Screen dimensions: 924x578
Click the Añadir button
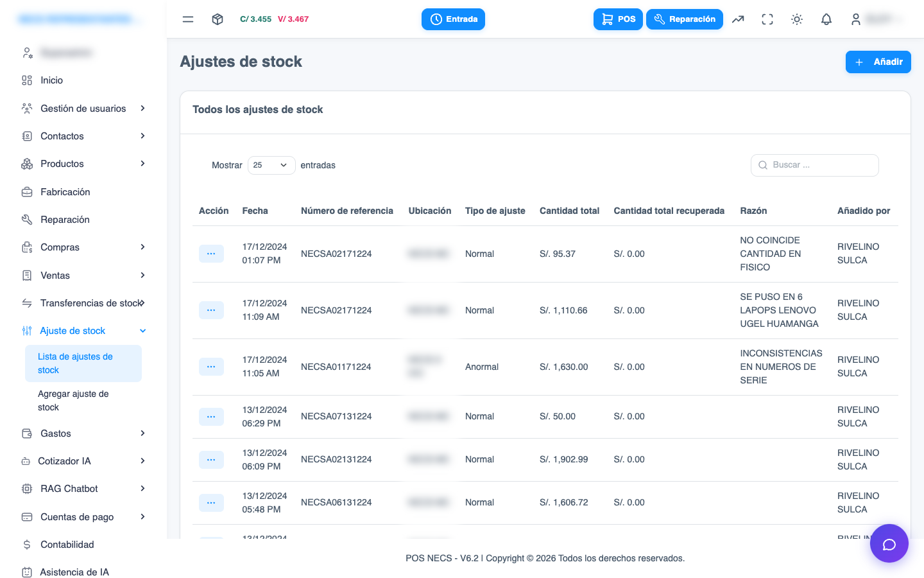[878, 62]
